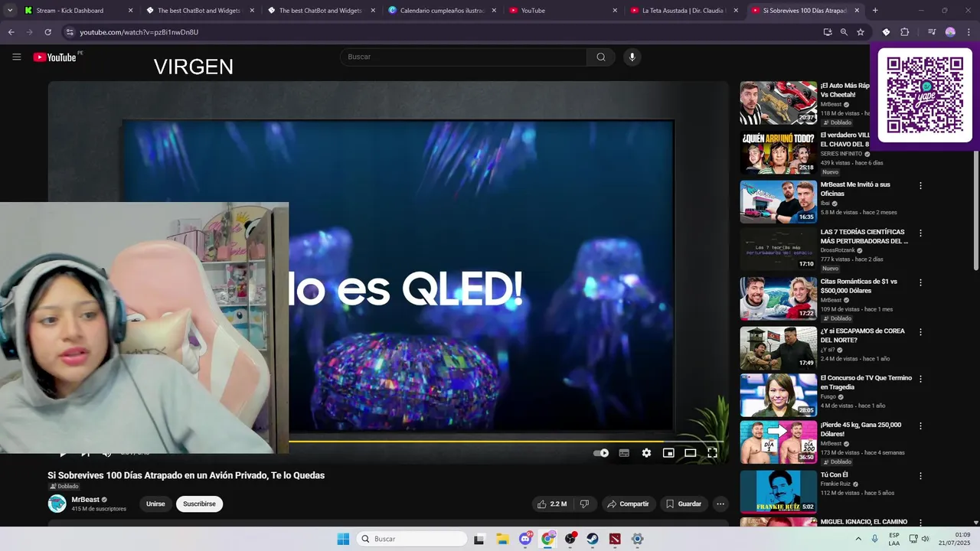The height and width of the screenshot is (551, 980).
Task: View site information icon in the address bar
Action: coord(70,32)
